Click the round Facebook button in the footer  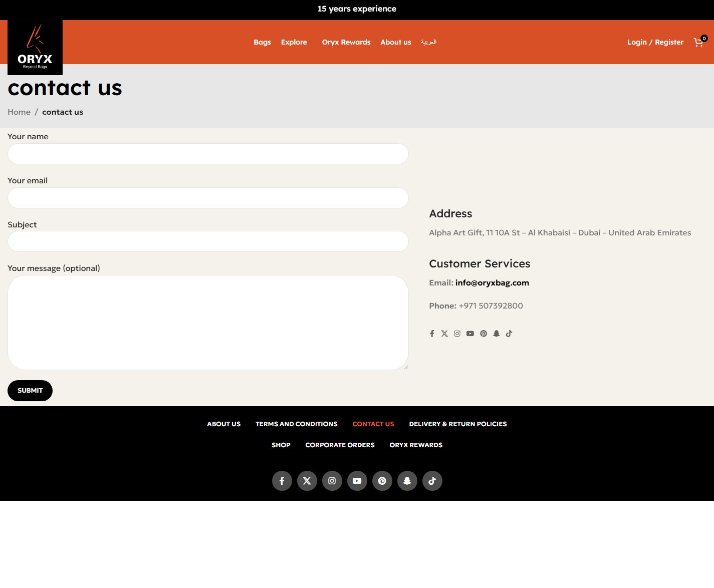click(x=282, y=481)
